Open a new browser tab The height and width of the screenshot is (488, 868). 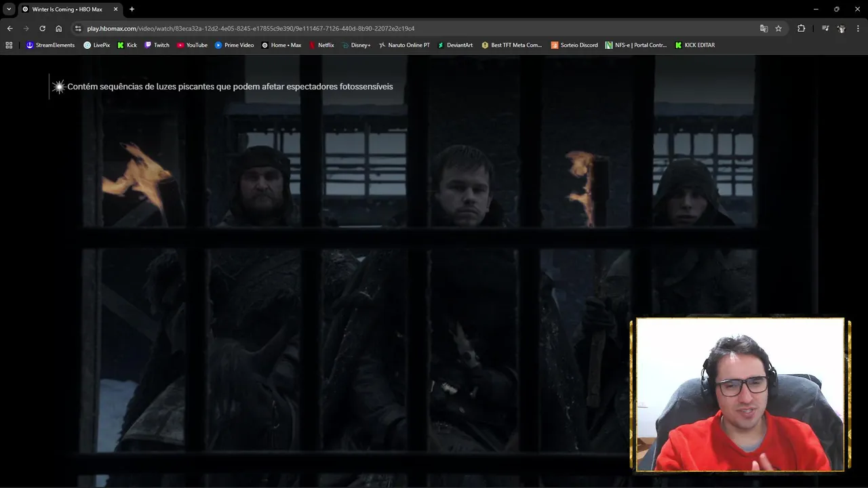coord(132,9)
